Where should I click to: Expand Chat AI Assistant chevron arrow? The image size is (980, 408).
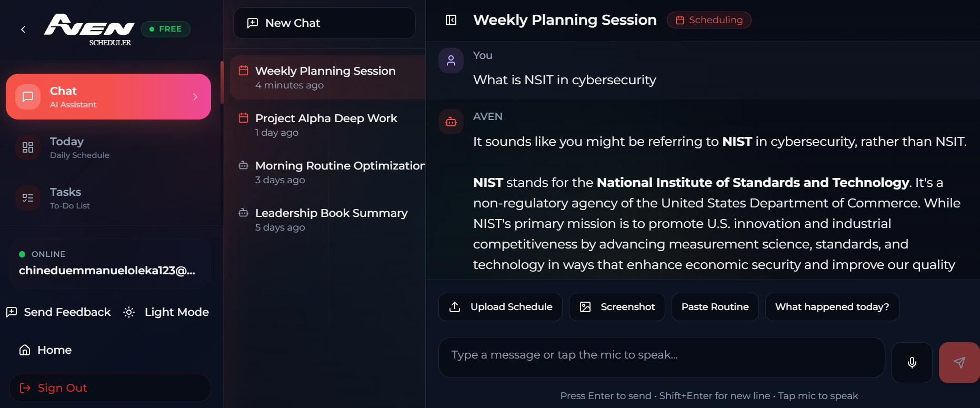pyautogui.click(x=195, y=97)
